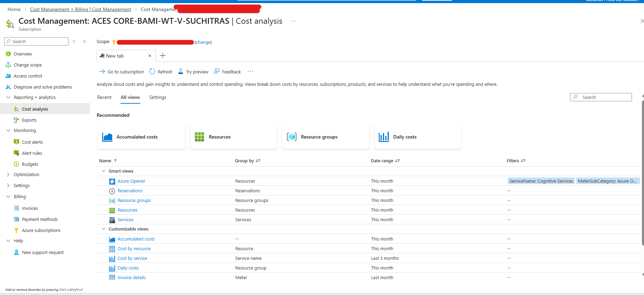Click the Exports icon in sidebar
This screenshot has width=644, height=296.
[x=16, y=120]
